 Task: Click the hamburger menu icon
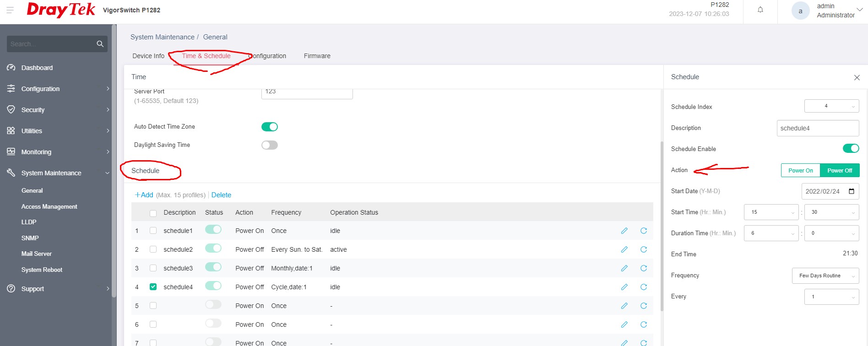click(10, 10)
